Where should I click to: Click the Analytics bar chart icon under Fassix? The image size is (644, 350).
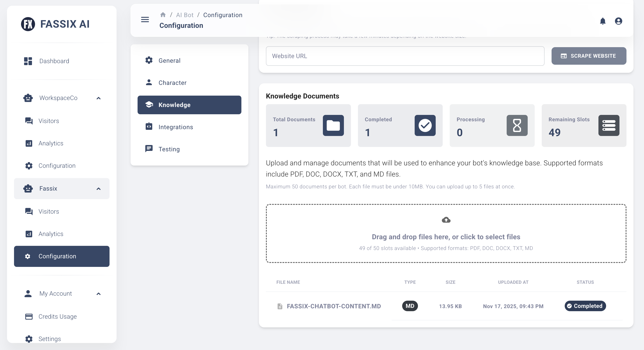[28, 234]
